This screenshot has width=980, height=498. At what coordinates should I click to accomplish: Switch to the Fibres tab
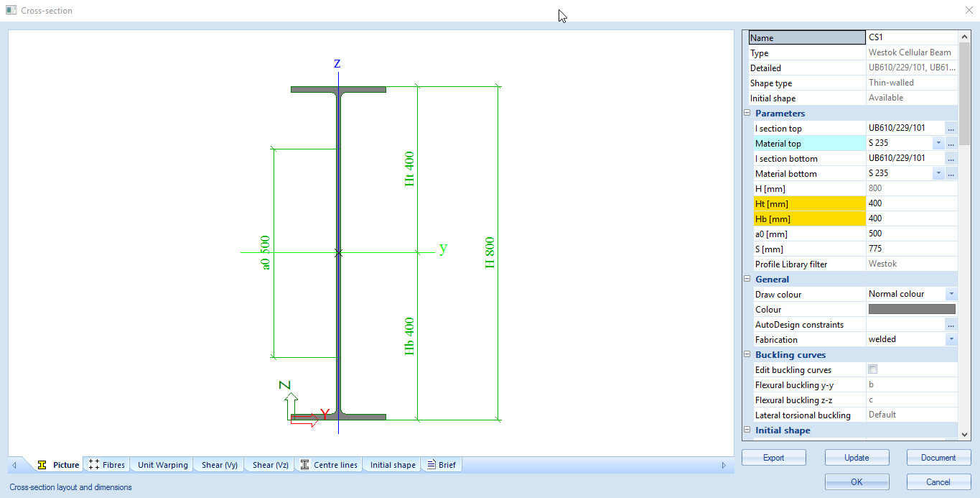pos(107,465)
